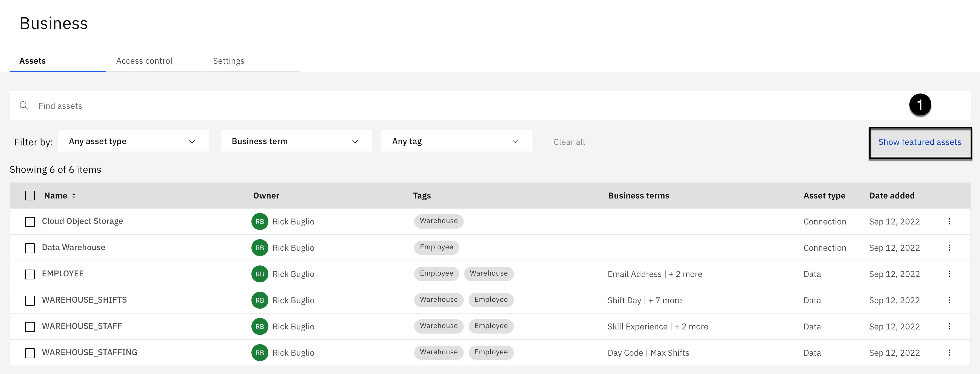This screenshot has height=374, width=980.
Task: Click the search magnifier icon
Action: tap(24, 106)
